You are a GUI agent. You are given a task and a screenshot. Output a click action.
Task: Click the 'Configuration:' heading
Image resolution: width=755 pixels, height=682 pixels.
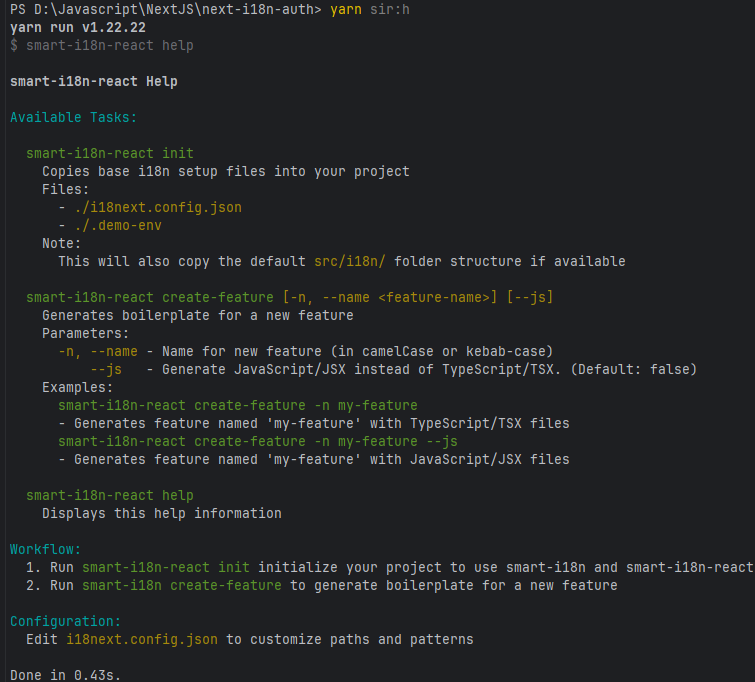click(x=65, y=621)
